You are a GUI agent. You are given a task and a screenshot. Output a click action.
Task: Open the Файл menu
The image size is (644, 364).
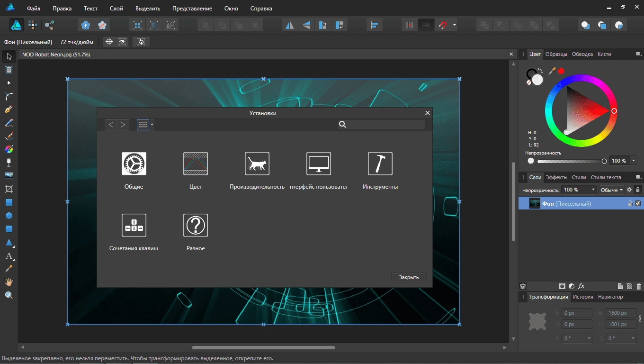point(34,9)
